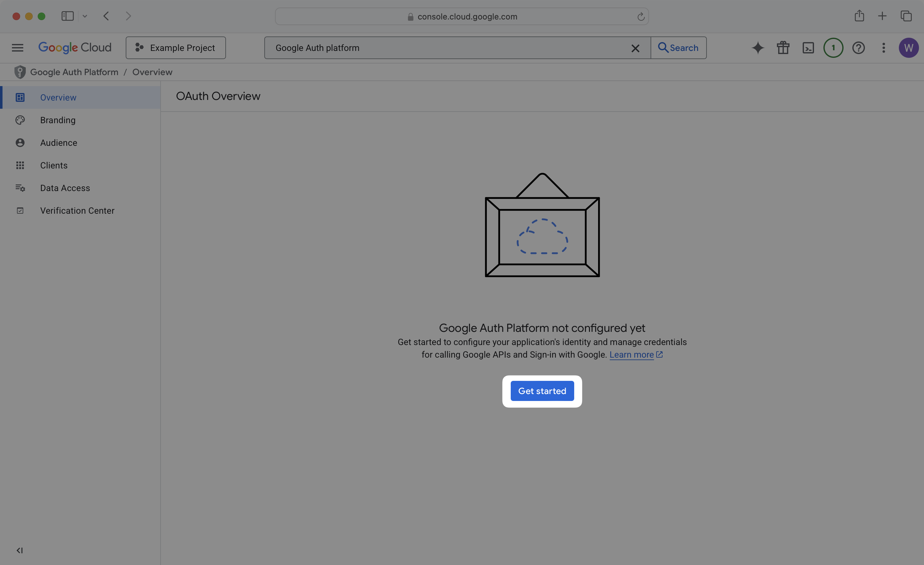Screen dimensions: 924x565
Task: Select the Overview panel icon in sidebar
Action: [x=20, y=97]
